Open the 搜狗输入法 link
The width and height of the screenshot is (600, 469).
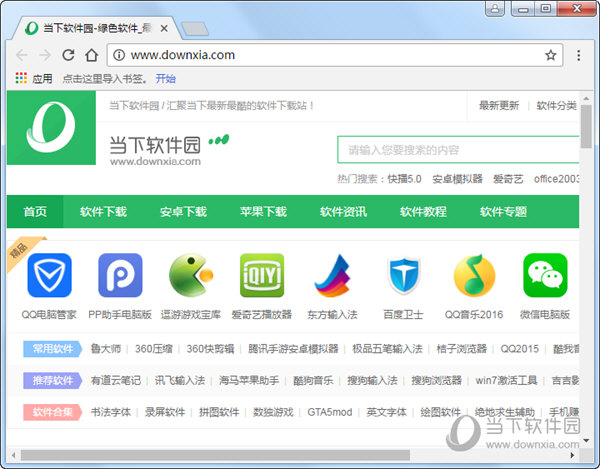pyautogui.click(x=372, y=380)
